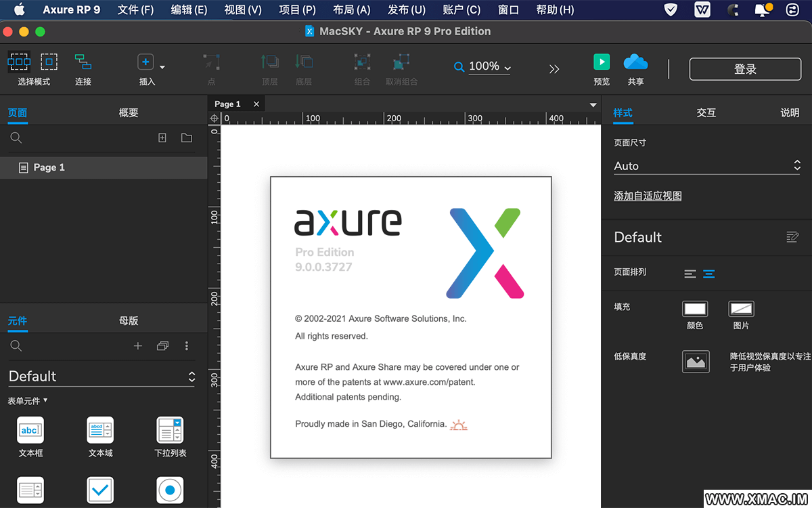Viewport: 812px width, 508px height.
Task: Switch to the 元件 libraries tab
Action: point(18,321)
